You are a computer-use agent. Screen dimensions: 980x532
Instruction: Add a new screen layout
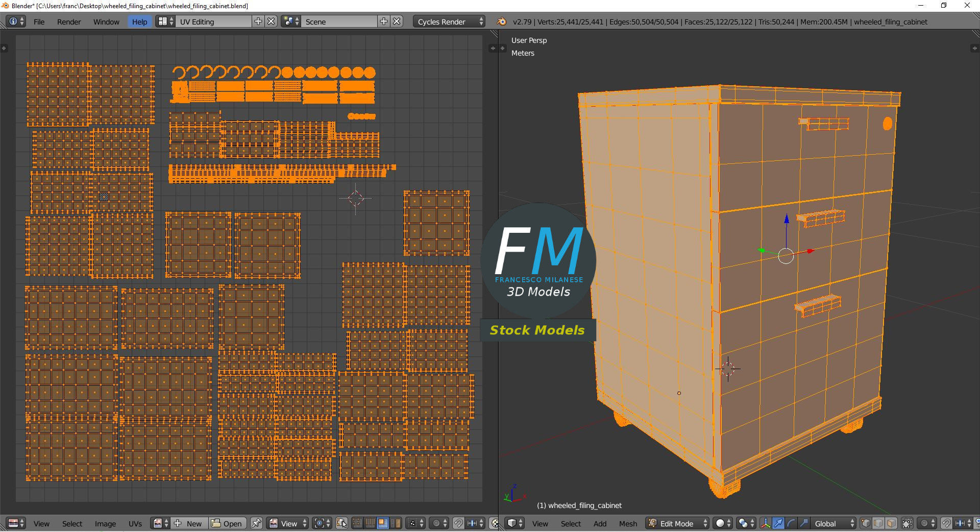point(258,21)
